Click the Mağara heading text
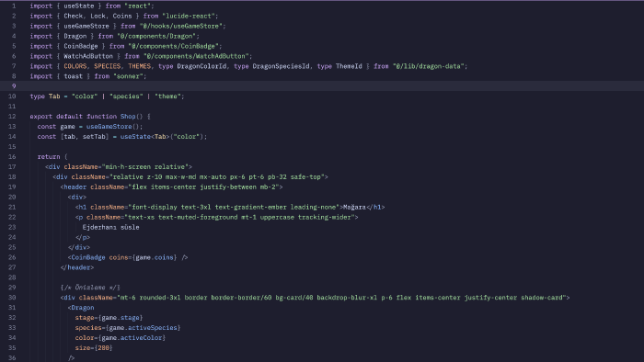Viewport: 644px width, 362px height. (354, 207)
